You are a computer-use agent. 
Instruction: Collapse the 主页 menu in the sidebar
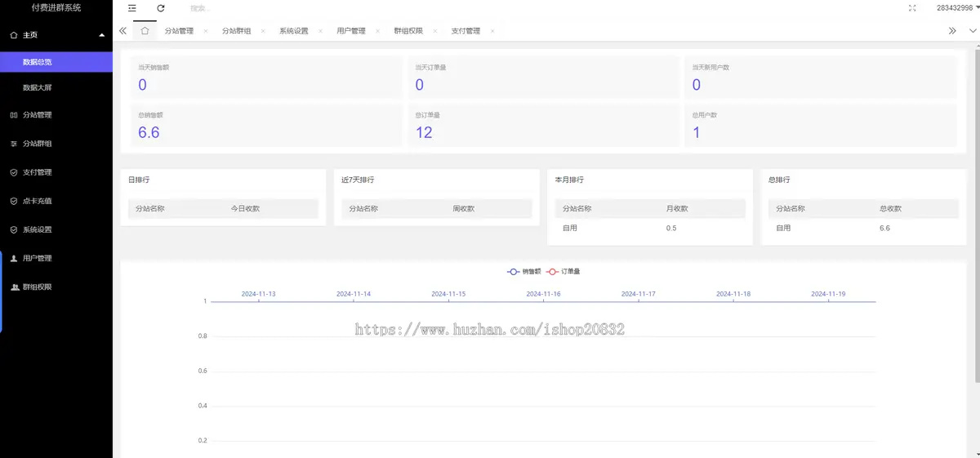click(x=101, y=35)
